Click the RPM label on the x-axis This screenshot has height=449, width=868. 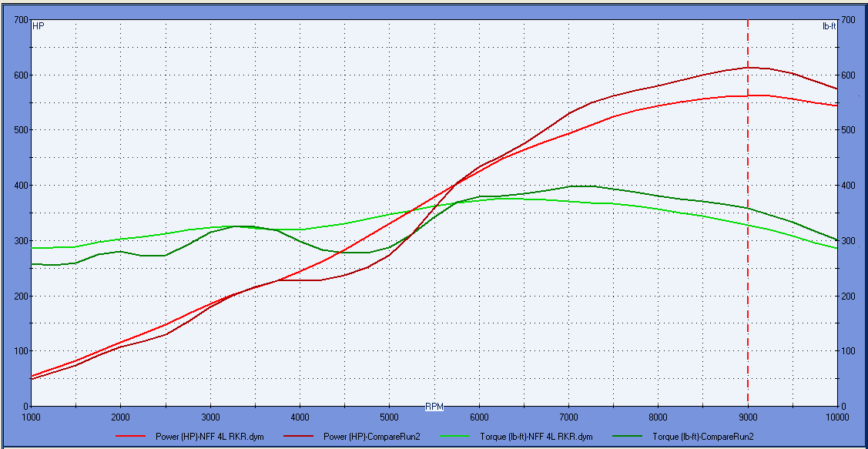point(434,406)
